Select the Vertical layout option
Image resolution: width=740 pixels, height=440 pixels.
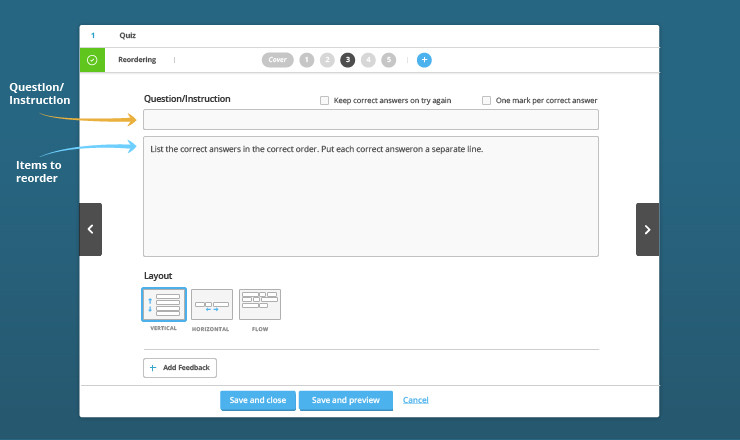(x=164, y=305)
